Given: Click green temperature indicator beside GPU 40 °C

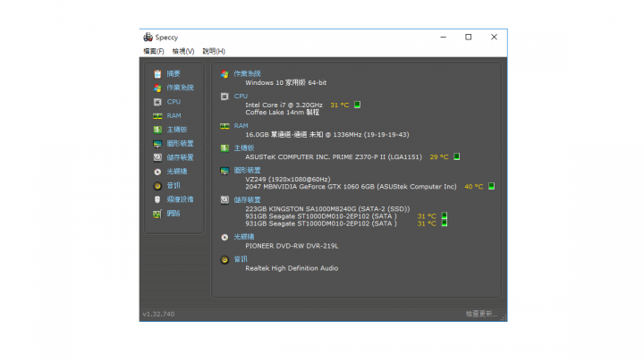Looking at the screenshot, I should (x=491, y=186).
